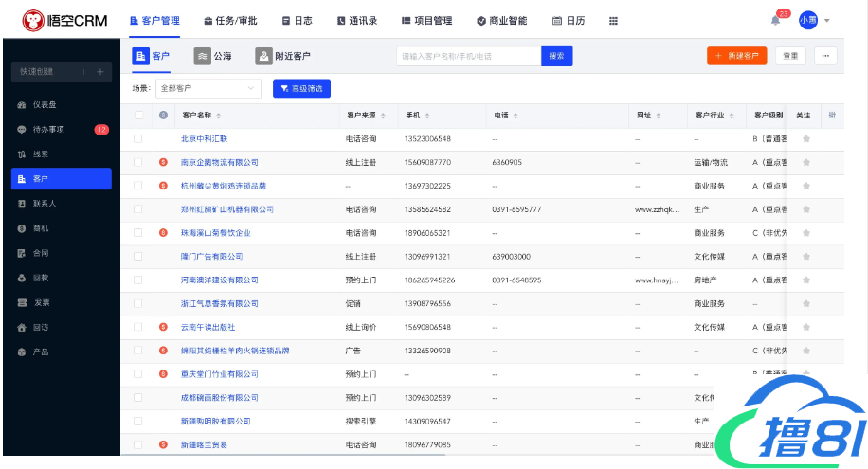Click the plus icon in 快速创建
The width and height of the screenshot is (868, 469).
pyautogui.click(x=99, y=72)
